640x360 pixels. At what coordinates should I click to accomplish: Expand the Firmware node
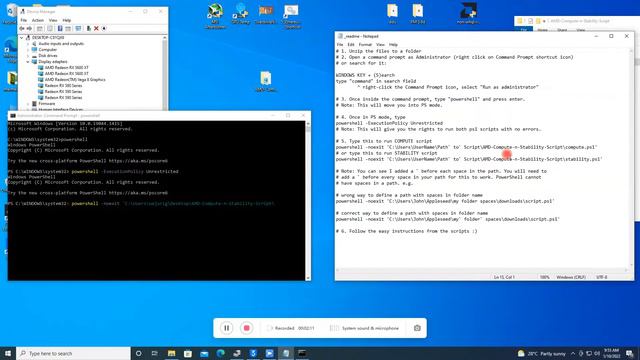(x=28, y=104)
